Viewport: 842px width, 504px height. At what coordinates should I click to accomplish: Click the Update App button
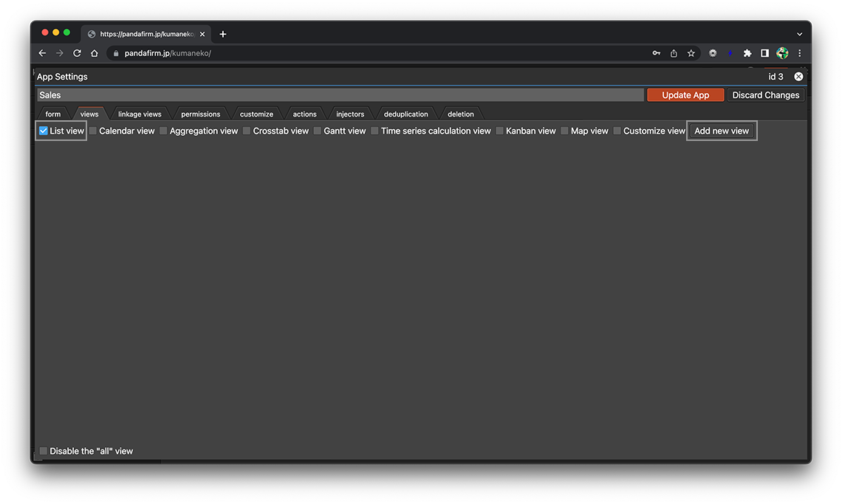point(685,95)
